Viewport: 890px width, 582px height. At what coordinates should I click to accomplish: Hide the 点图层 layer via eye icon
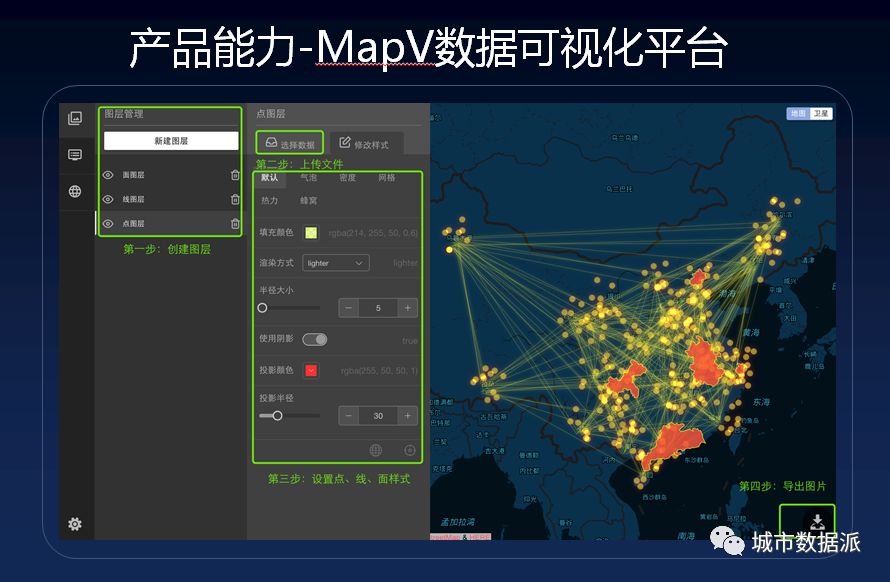click(108, 224)
